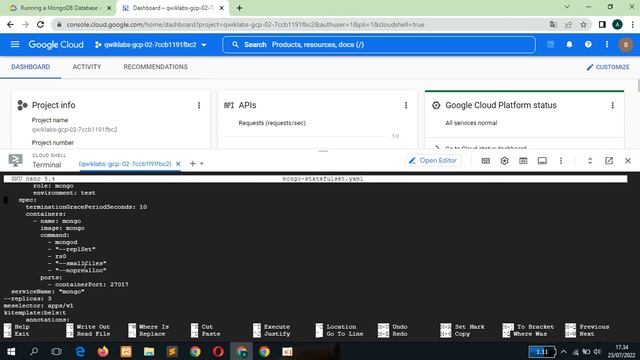Open Windows taskbar search

[x=34, y=351]
